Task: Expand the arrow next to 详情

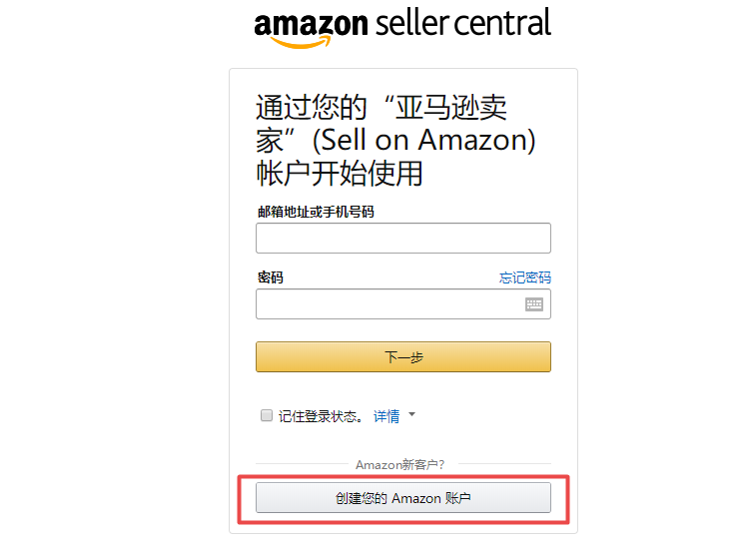Action: point(411,414)
